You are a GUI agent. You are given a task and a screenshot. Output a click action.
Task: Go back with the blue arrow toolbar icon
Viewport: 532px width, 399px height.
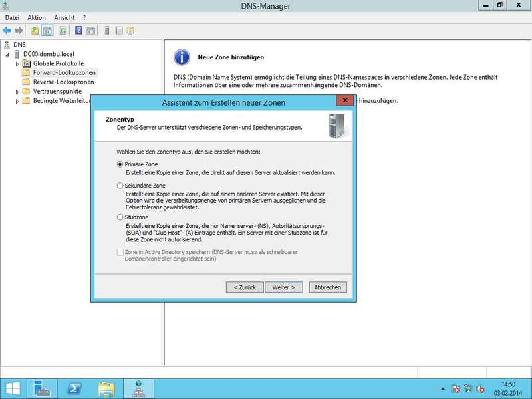tap(7, 31)
